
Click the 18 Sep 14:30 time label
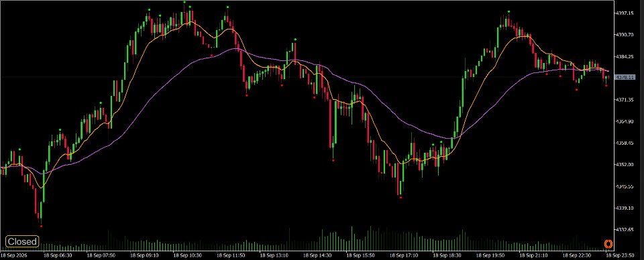click(x=317, y=255)
